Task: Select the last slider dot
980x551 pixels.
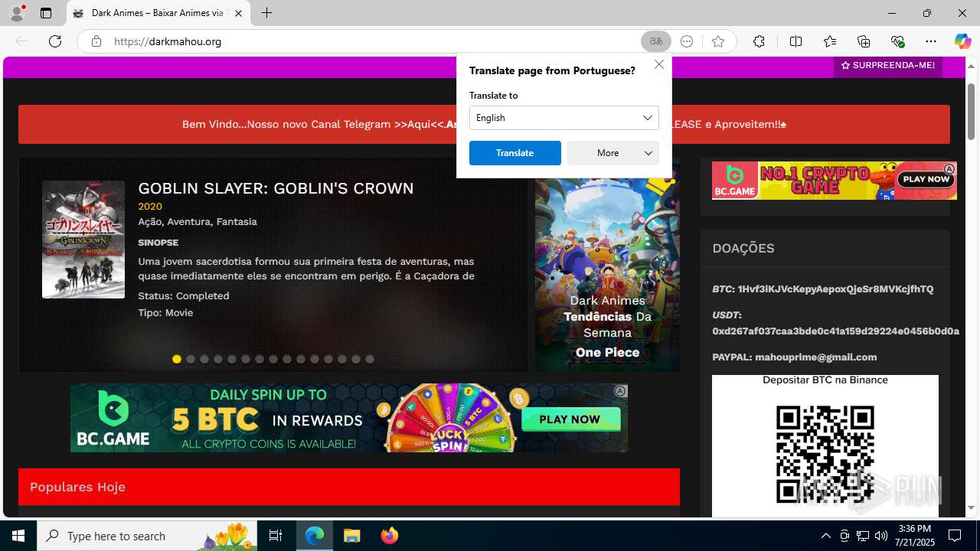Action: click(x=370, y=359)
